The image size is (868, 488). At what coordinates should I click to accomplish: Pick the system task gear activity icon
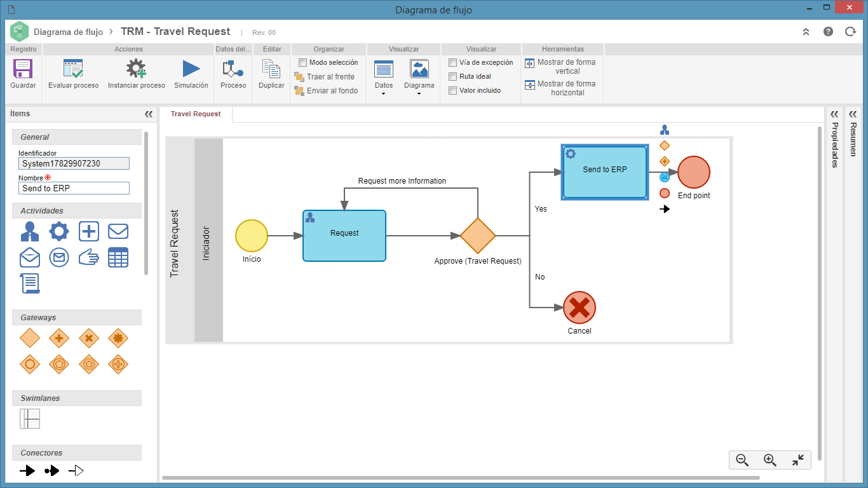pos(59,231)
